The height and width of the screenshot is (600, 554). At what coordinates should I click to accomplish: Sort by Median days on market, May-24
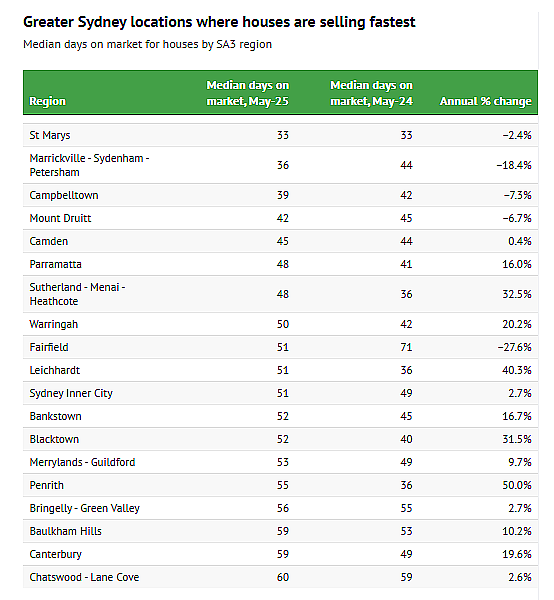point(372,93)
